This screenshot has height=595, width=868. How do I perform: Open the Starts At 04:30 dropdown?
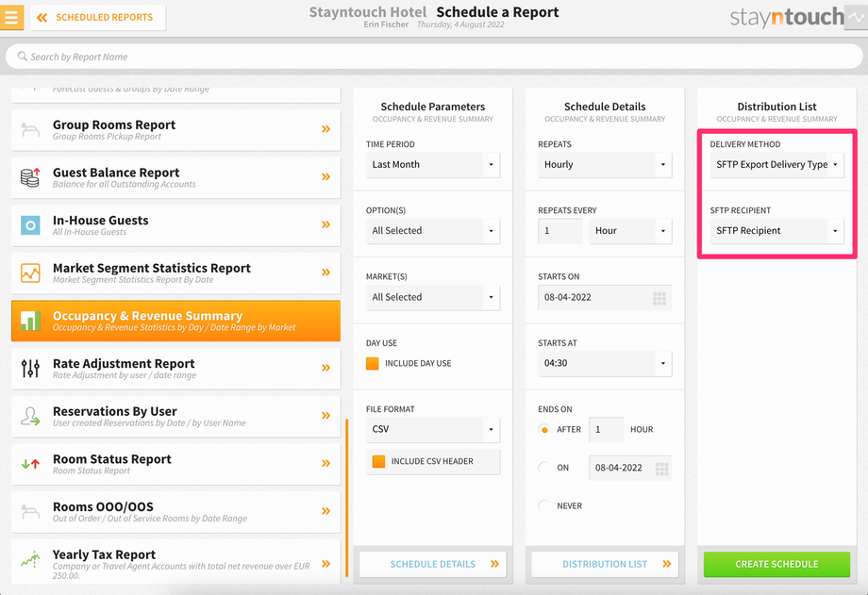coord(605,364)
